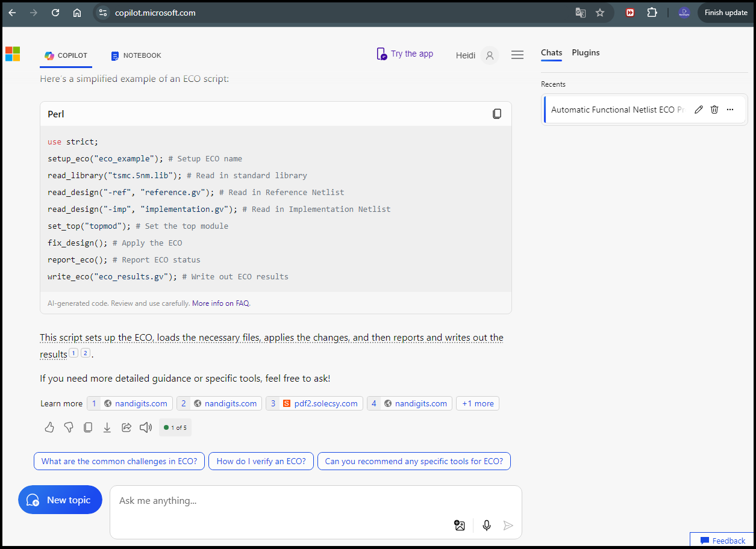Start a New topic
Image resolution: width=756 pixels, height=549 pixels.
tap(60, 500)
